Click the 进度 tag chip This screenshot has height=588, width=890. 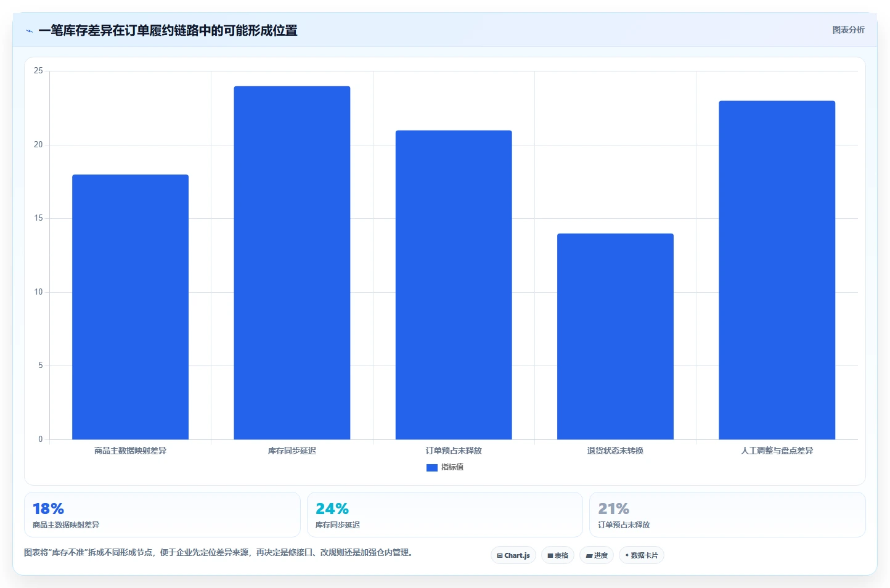point(597,555)
